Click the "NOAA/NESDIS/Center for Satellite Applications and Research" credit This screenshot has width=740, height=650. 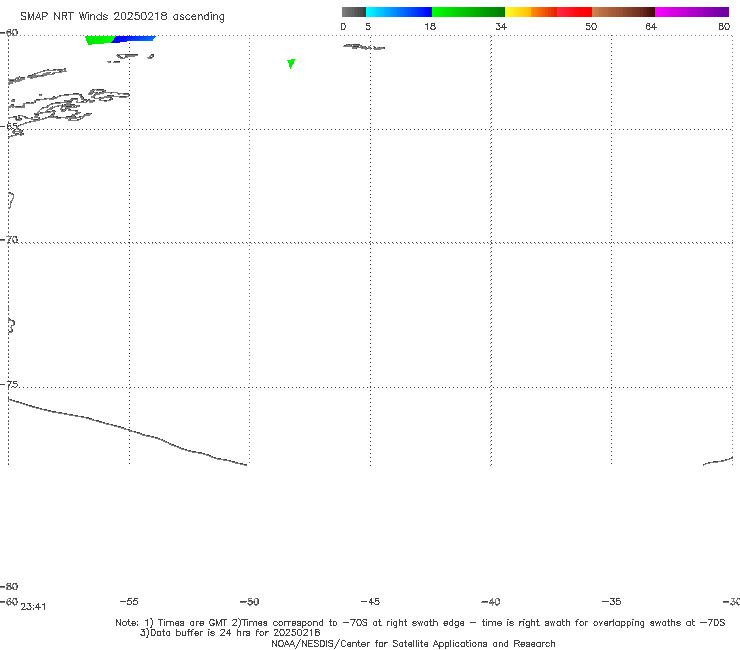pyautogui.click(x=413, y=643)
